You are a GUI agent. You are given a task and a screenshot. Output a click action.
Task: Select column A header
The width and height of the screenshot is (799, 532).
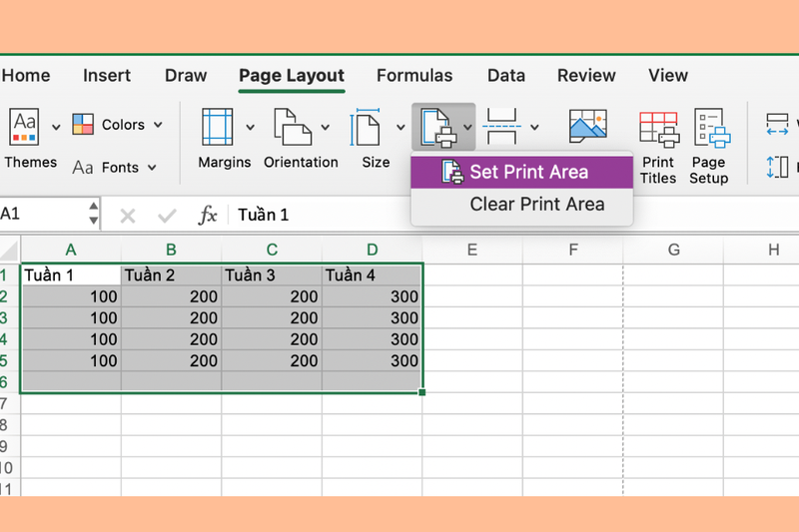pos(71,250)
